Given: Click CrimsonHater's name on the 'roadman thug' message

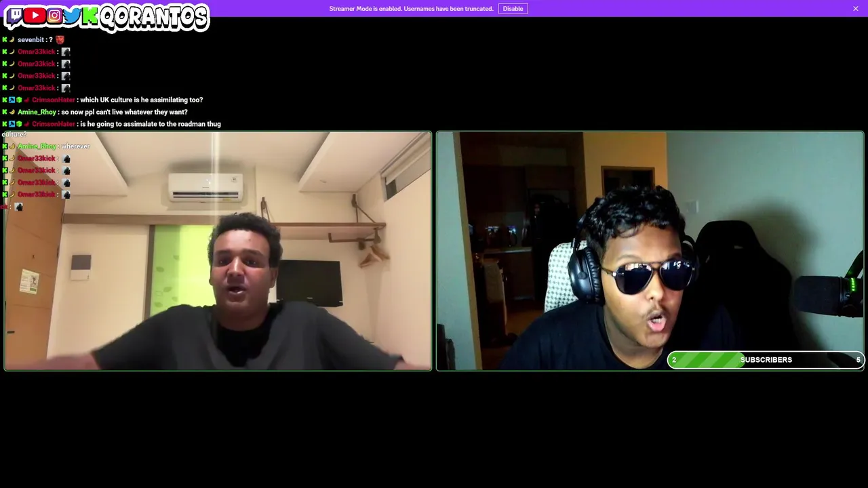Looking at the screenshot, I should pyautogui.click(x=54, y=125).
